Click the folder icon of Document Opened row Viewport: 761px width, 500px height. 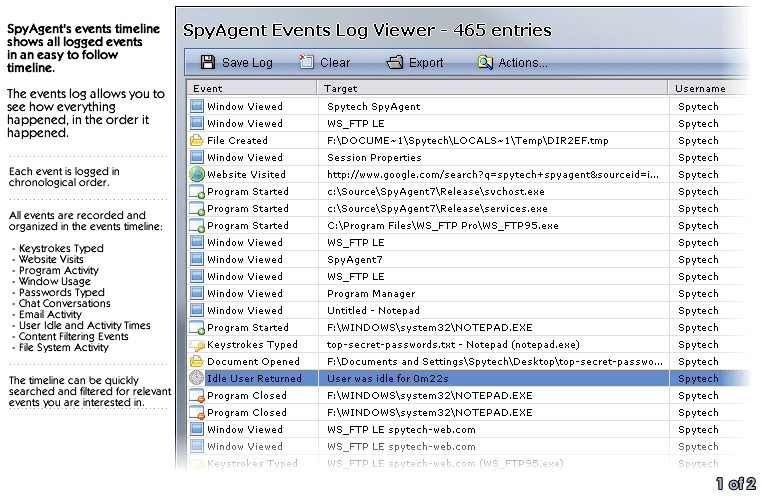[197, 361]
